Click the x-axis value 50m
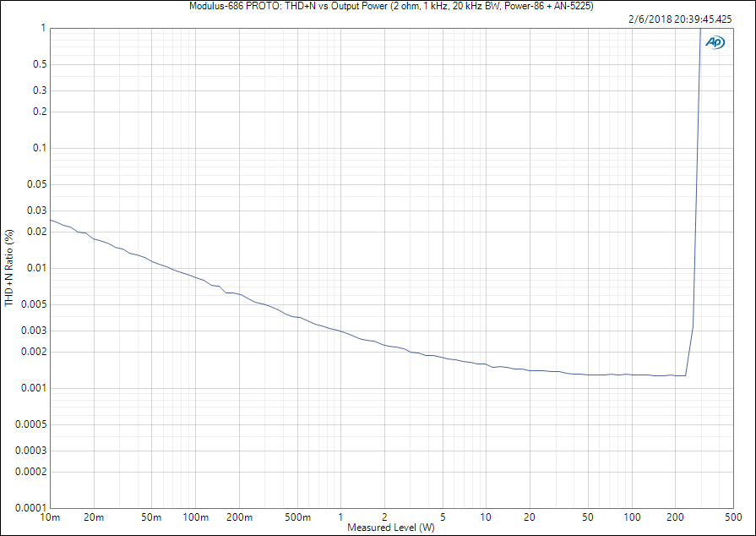The height and width of the screenshot is (536, 756). tap(151, 517)
